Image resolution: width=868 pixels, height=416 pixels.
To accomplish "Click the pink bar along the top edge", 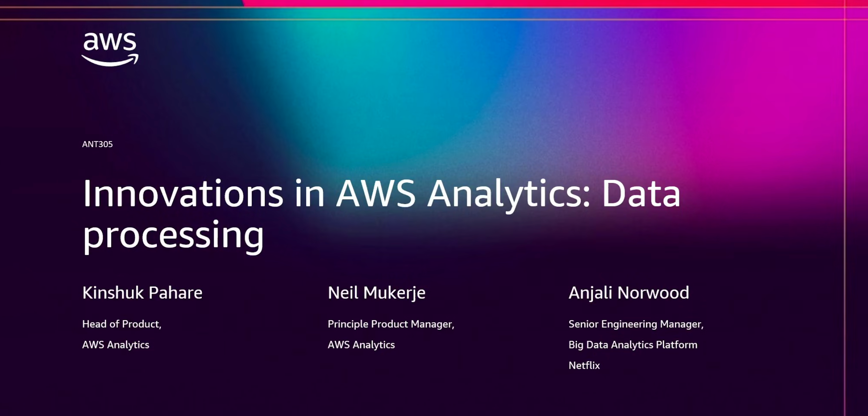I will click(x=539, y=3).
